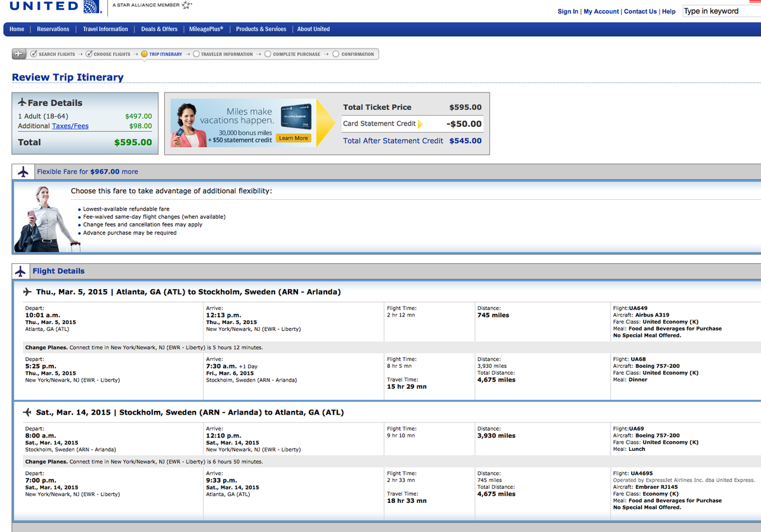The height and width of the screenshot is (532, 761).
Task: Click the yellow arrow beside Card Statement Credit
Action: click(420, 124)
